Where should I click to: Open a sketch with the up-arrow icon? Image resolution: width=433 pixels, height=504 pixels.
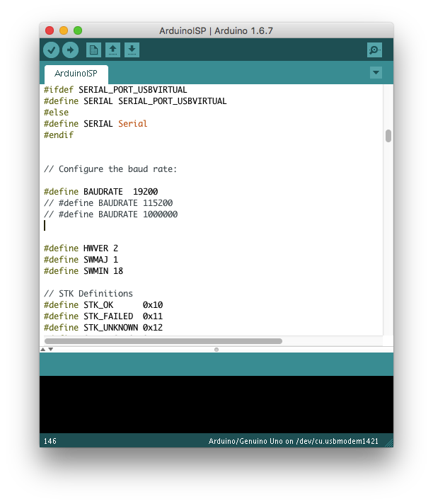tap(112, 50)
